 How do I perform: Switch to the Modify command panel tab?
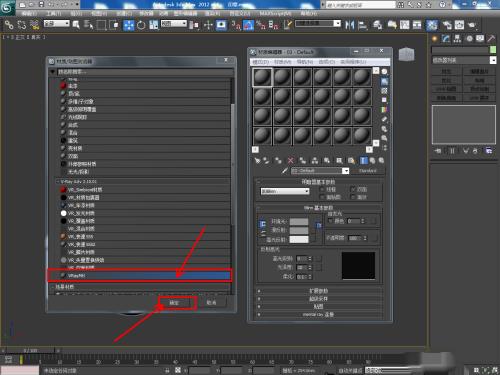tap(446, 39)
